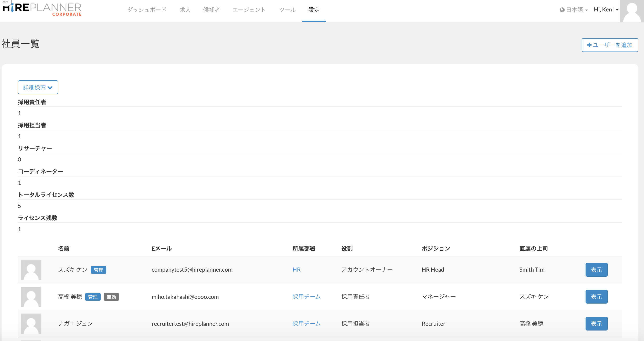The image size is (644, 341).
Task: Click the 管理 badge beside スズキ ケン
Action: [x=98, y=270]
